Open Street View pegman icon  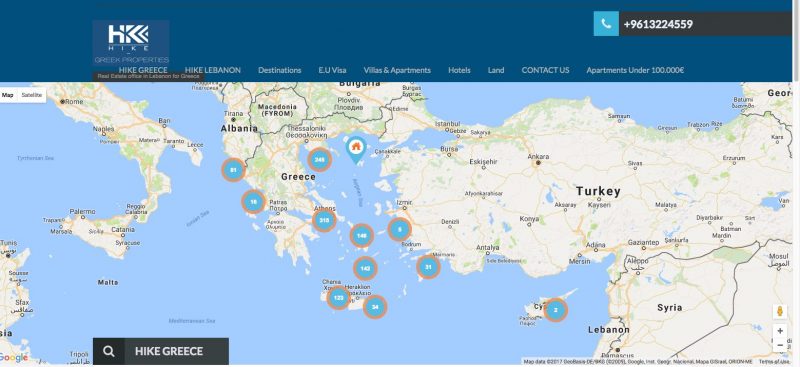pyautogui.click(x=780, y=311)
